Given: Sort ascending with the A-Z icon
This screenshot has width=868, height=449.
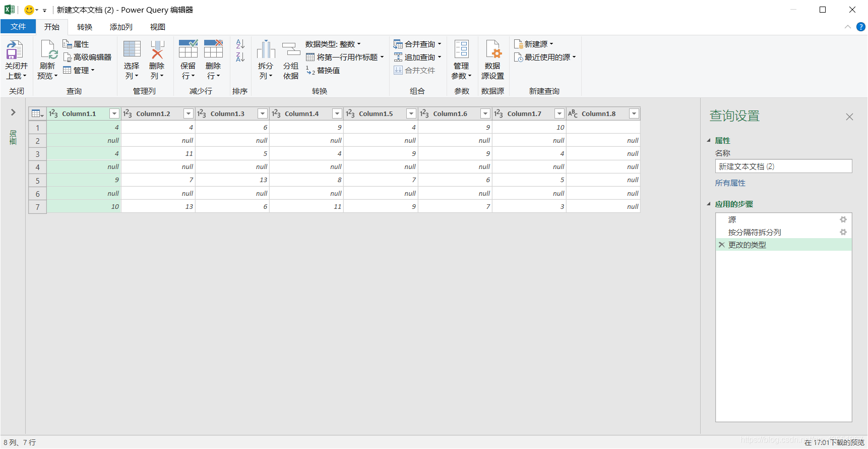Looking at the screenshot, I should tap(240, 44).
